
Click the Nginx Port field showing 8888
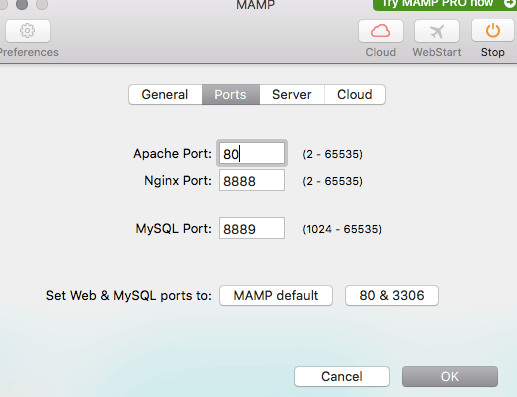tap(252, 180)
